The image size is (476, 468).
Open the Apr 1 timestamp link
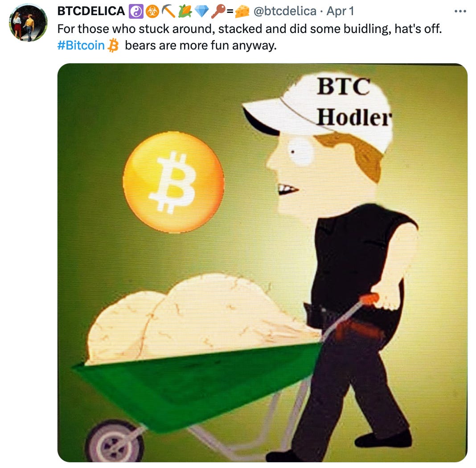click(341, 11)
